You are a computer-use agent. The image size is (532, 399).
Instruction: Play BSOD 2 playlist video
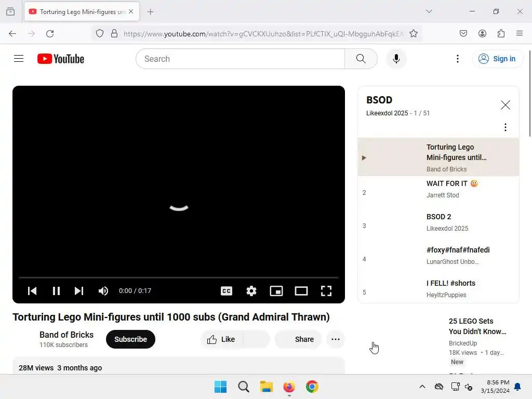[438, 225]
